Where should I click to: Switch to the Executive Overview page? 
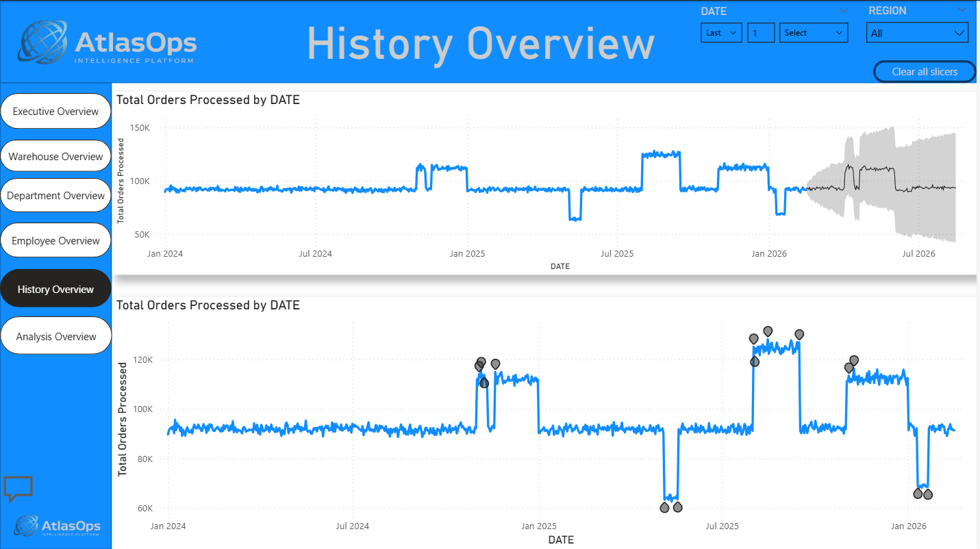click(55, 111)
